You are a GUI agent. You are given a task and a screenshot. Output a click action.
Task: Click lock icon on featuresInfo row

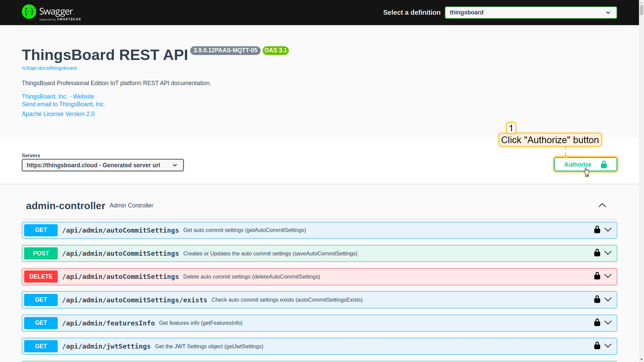tap(597, 323)
